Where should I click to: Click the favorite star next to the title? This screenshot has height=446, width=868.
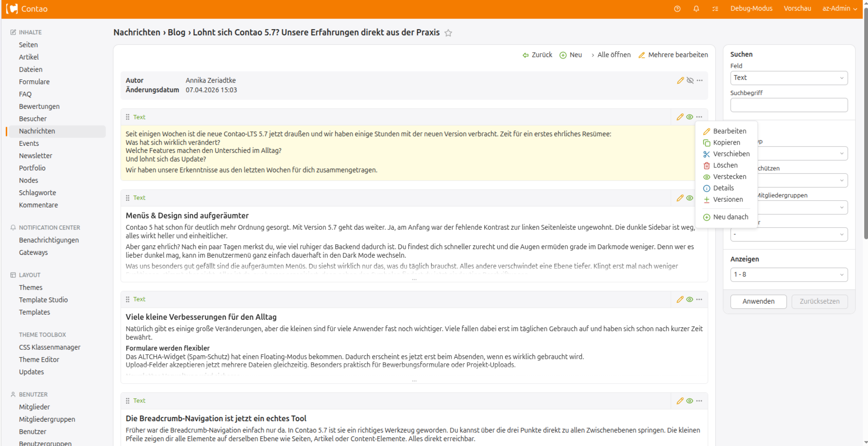[448, 33]
